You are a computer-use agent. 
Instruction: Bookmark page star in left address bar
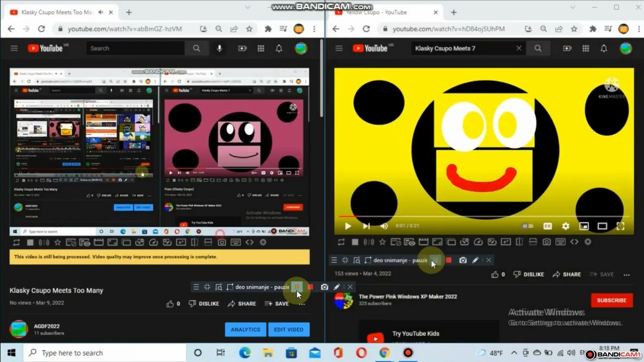click(x=249, y=29)
